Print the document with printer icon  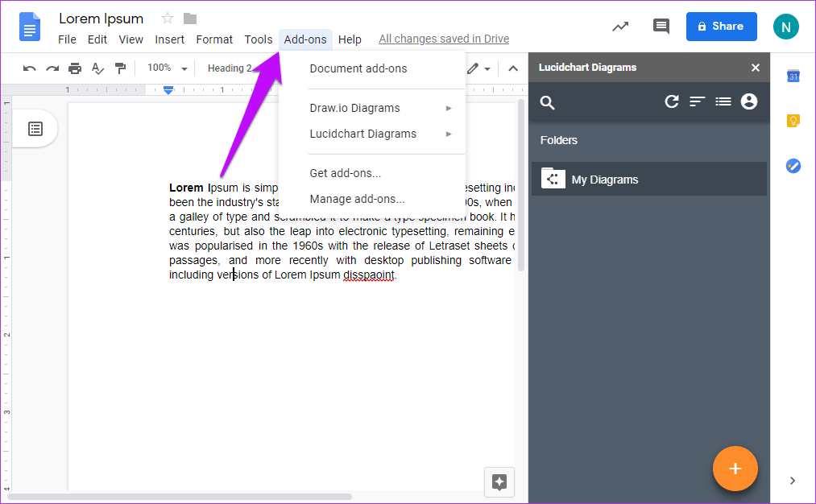(x=75, y=68)
